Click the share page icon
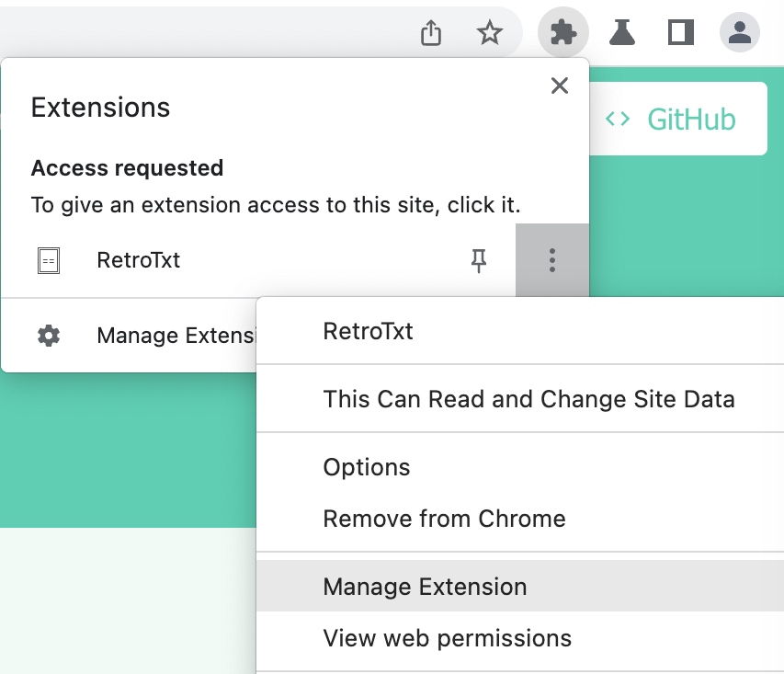Screen dimensions: 784x674 pyautogui.click(x=431, y=32)
